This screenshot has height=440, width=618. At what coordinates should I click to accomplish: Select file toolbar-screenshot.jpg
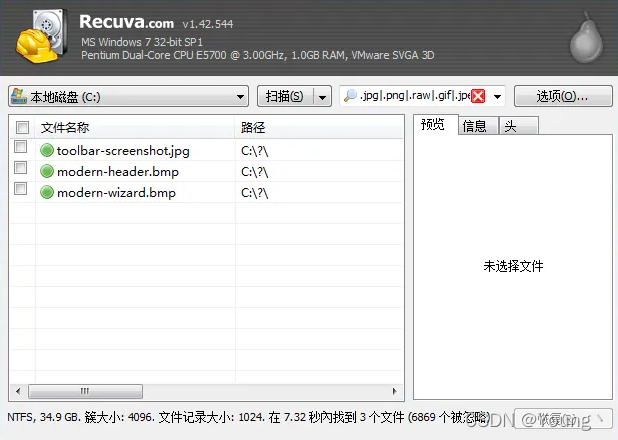(123, 151)
